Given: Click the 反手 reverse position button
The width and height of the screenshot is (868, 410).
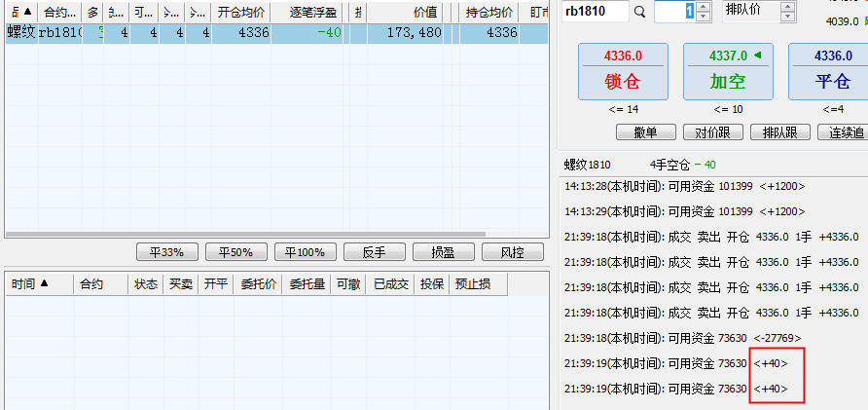Looking at the screenshot, I should [x=374, y=252].
